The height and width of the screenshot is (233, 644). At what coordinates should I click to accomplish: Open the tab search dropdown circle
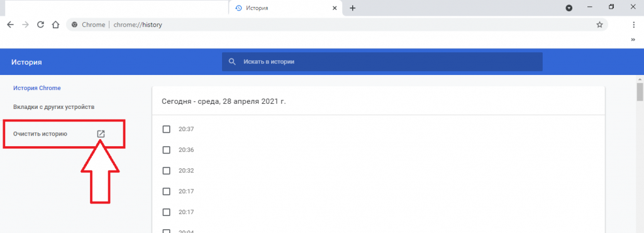tap(569, 8)
